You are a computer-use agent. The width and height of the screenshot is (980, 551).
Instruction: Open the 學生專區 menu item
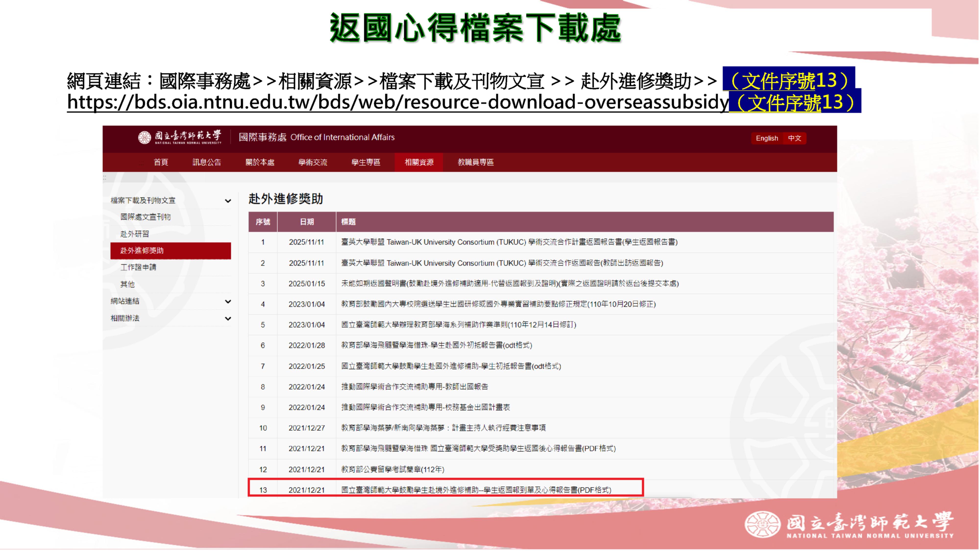(366, 162)
